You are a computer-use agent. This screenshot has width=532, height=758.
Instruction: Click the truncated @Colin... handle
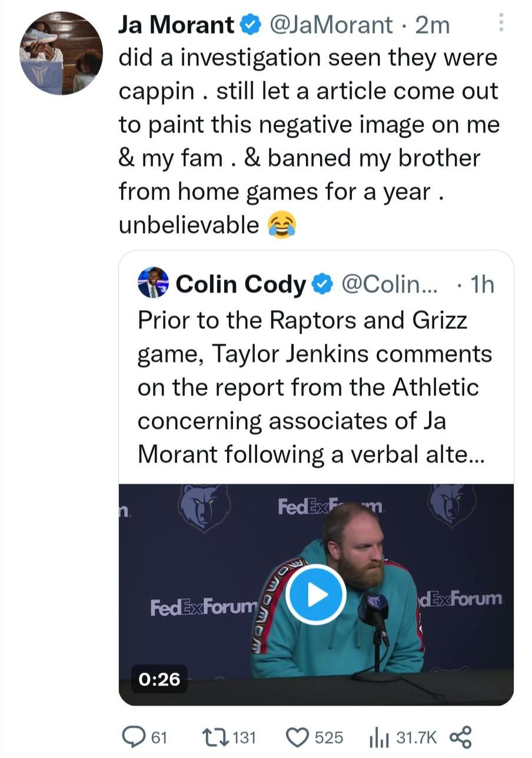tap(390, 284)
